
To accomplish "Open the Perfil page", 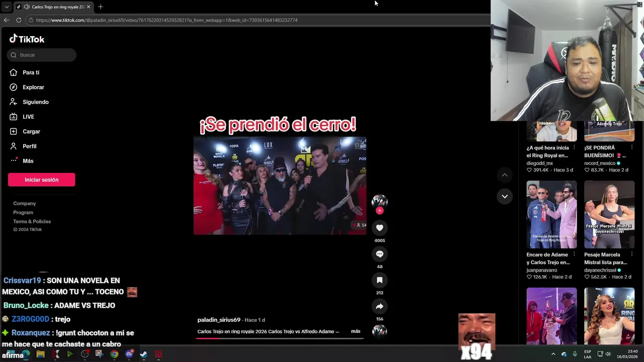I will click(23, 146).
